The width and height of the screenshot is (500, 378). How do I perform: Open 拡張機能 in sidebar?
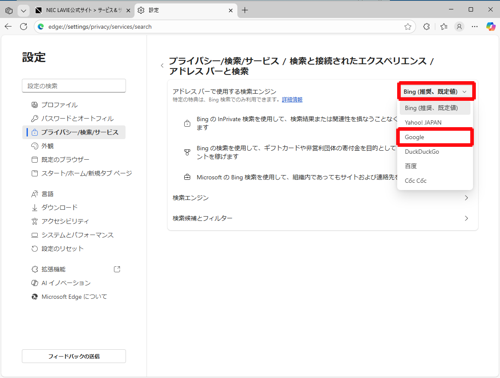coord(74,269)
